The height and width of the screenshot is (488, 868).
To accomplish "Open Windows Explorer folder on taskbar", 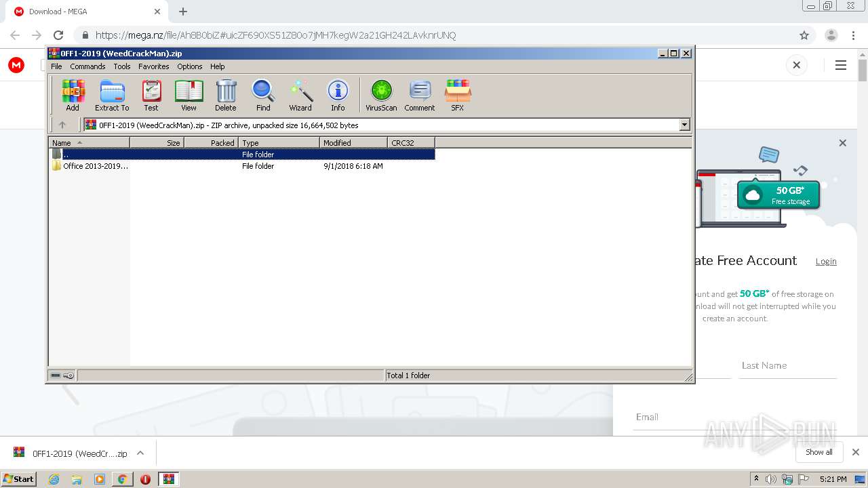I will tap(77, 479).
